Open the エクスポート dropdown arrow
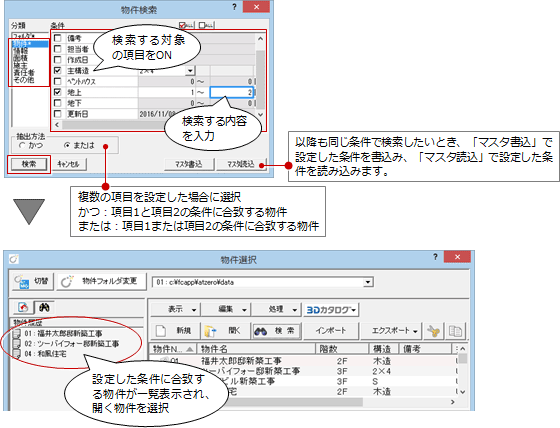The width and height of the screenshot is (560, 428). pos(415,331)
